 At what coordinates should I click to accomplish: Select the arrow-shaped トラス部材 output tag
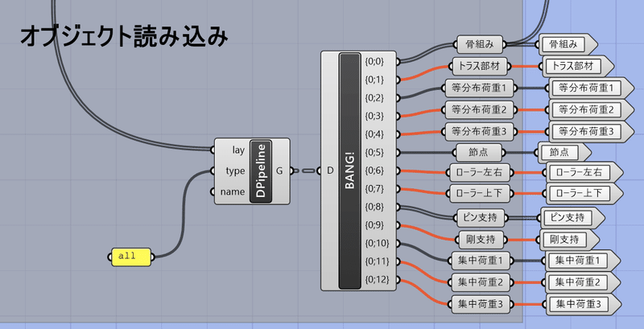tap(579, 66)
